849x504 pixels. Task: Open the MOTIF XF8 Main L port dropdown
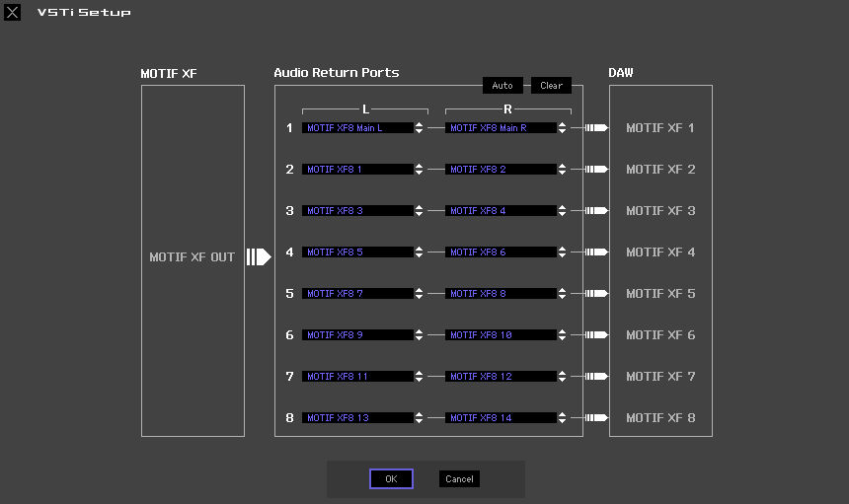coord(420,128)
